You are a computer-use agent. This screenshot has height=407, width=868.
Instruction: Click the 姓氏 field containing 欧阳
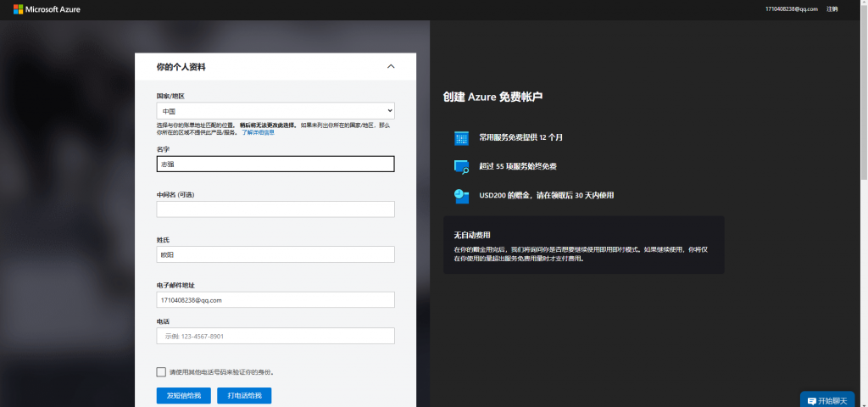[x=275, y=254]
